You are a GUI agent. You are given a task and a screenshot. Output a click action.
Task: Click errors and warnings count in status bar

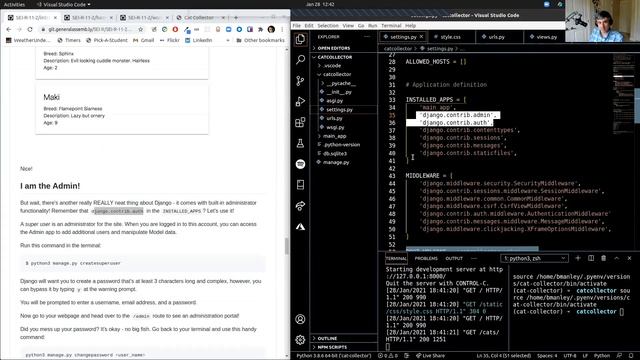388,356
